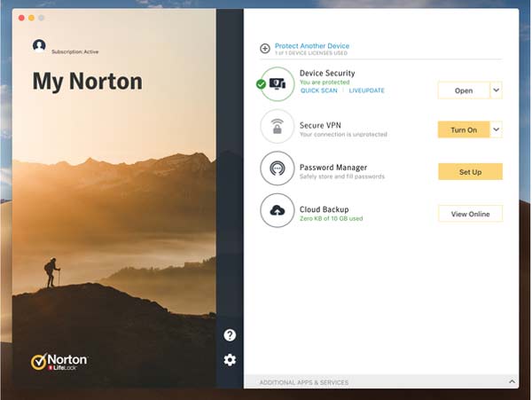
Task: Click the Cloud Backup cloud icon
Action: tap(278, 210)
